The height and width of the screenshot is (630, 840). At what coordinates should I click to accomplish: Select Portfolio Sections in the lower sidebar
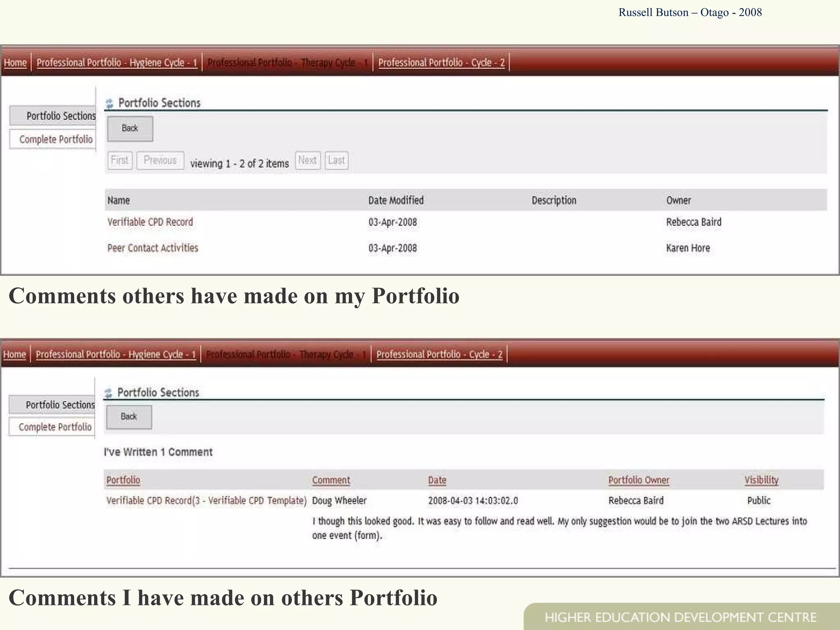tap(52, 405)
